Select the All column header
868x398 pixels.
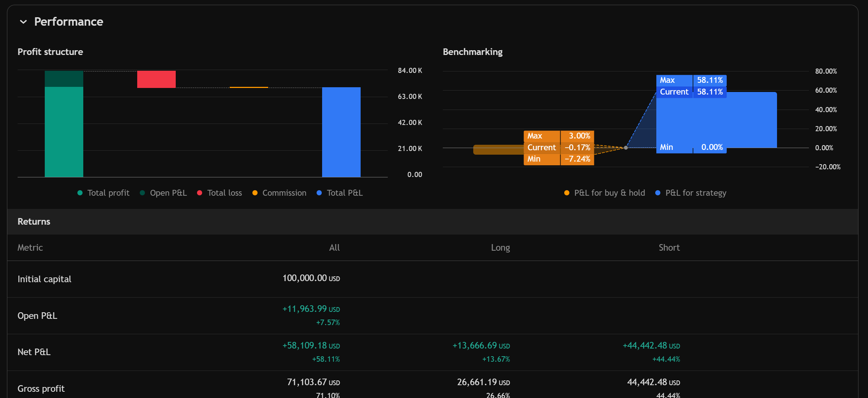(x=334, y=248)
